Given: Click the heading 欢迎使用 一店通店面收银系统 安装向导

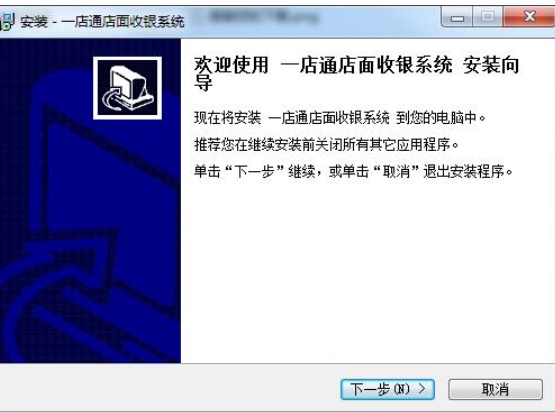Looking at the screenshot, I should [x=356, y=73].
